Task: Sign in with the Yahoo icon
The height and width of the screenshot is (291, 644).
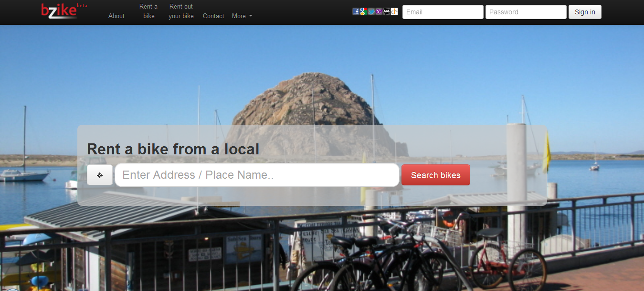Action: tap(379, 11)
